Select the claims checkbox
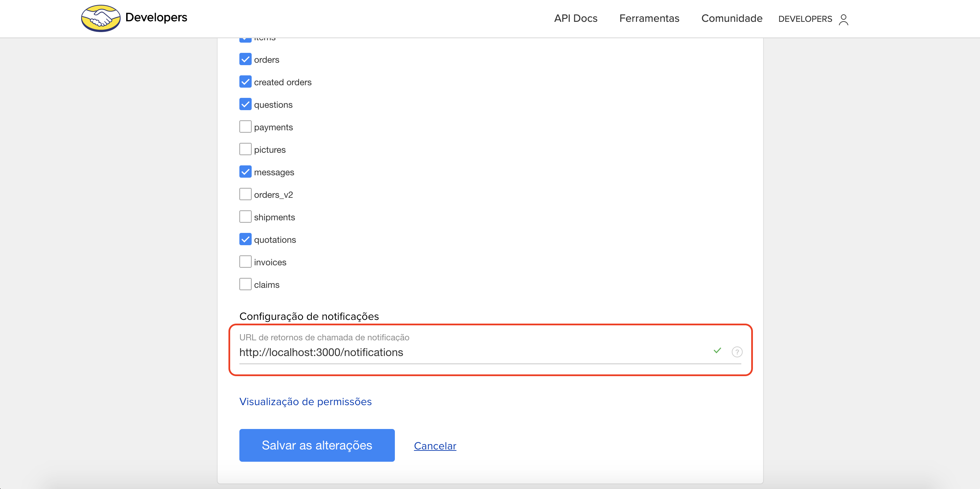980x489 pixels. point(246,284)
